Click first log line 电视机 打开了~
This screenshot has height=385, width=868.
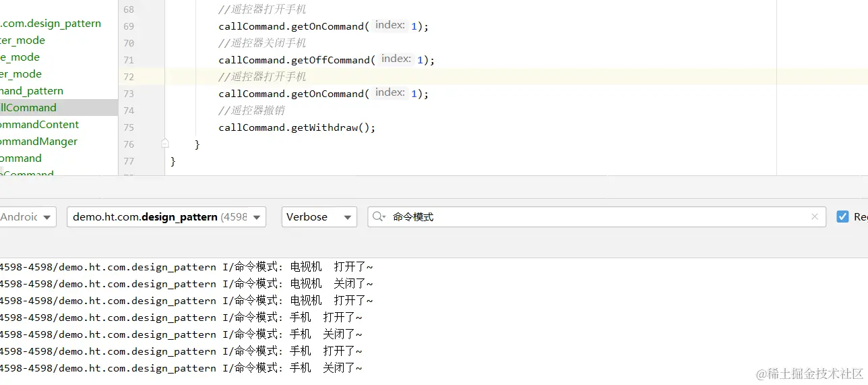[x=187, y=267]
